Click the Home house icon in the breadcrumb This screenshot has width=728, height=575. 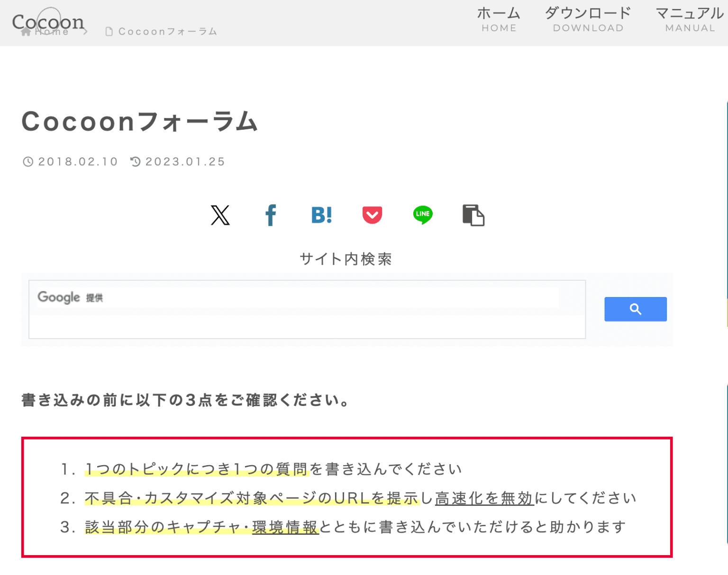tap(27, 31)
